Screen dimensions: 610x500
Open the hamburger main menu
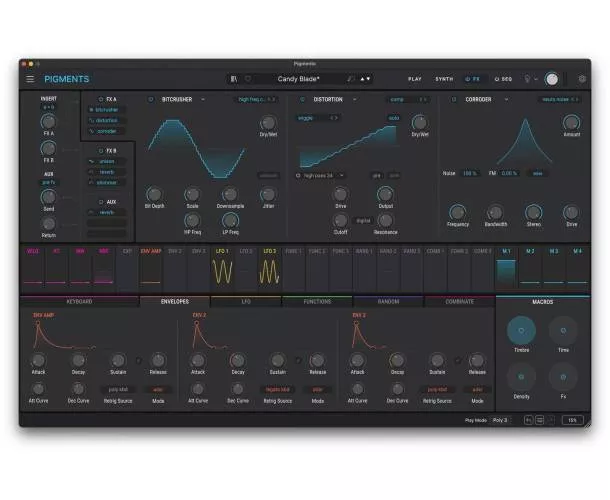[30, 79]
